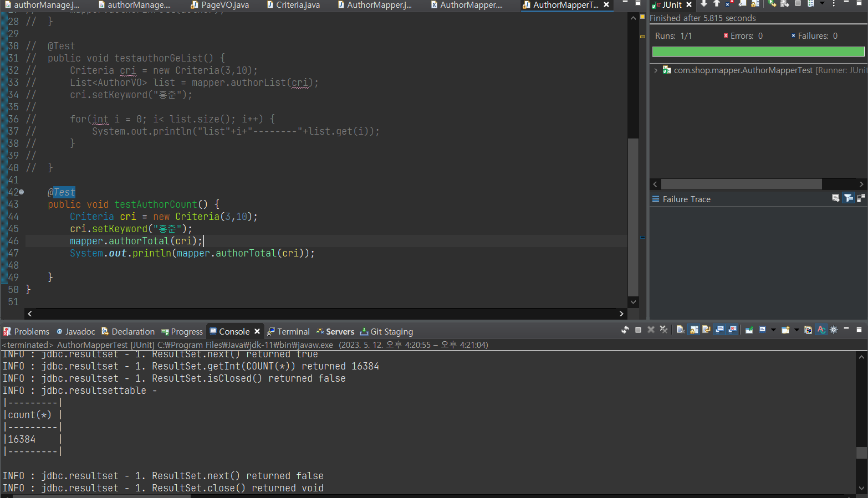Toggle console word wrap

click(x=706, y=330)
